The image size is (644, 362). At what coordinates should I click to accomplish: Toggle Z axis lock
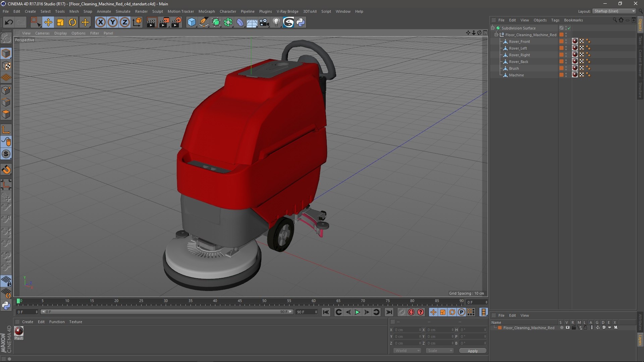[x=125, y=22]
